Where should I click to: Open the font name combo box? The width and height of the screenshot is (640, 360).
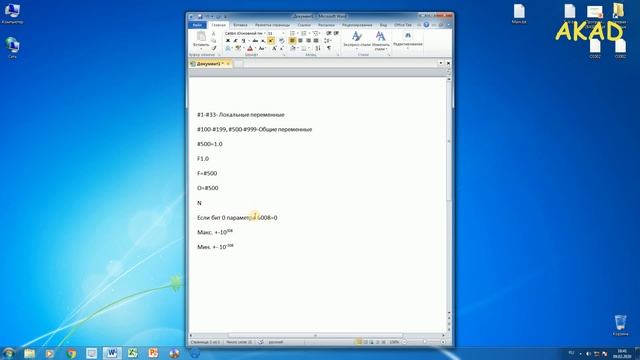(244, 33)
